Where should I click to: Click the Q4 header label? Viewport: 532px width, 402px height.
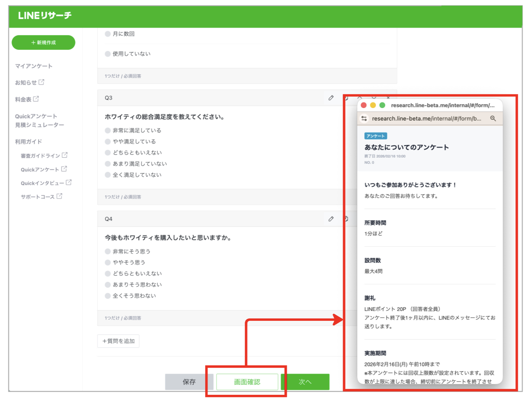[x=108, y=219]
